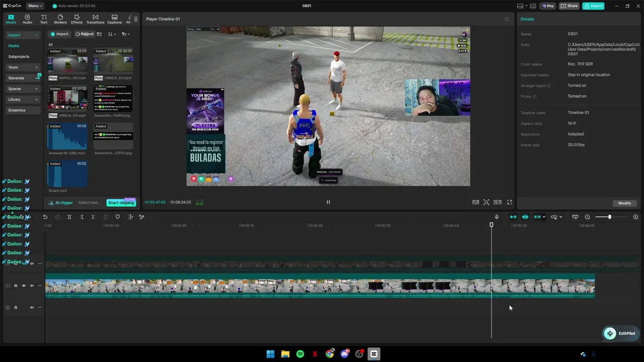Open the Stickers panel
This screenshot has height=362, width=644.
60,19
